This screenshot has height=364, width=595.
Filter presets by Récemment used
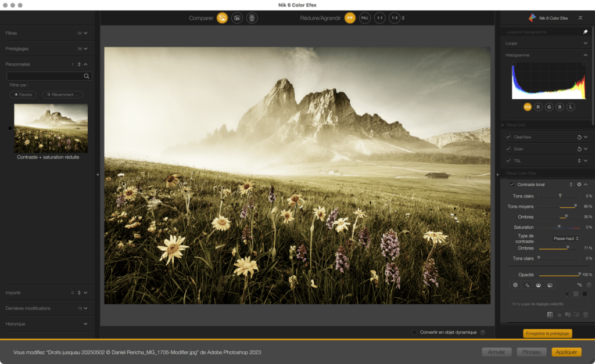[x=63, y=95]
